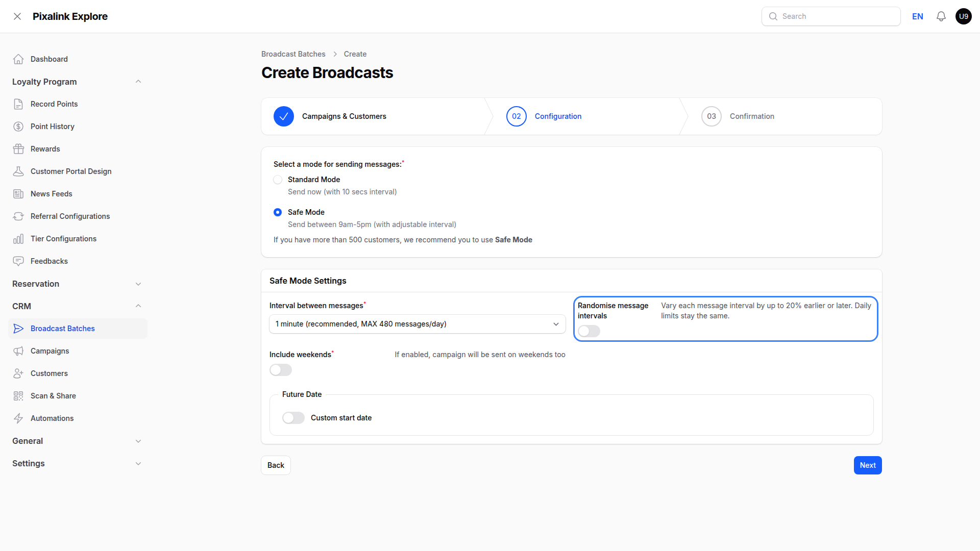Switch language via the EN button
The width and height of the screenshot is (980, 551).
coord(918,16)
